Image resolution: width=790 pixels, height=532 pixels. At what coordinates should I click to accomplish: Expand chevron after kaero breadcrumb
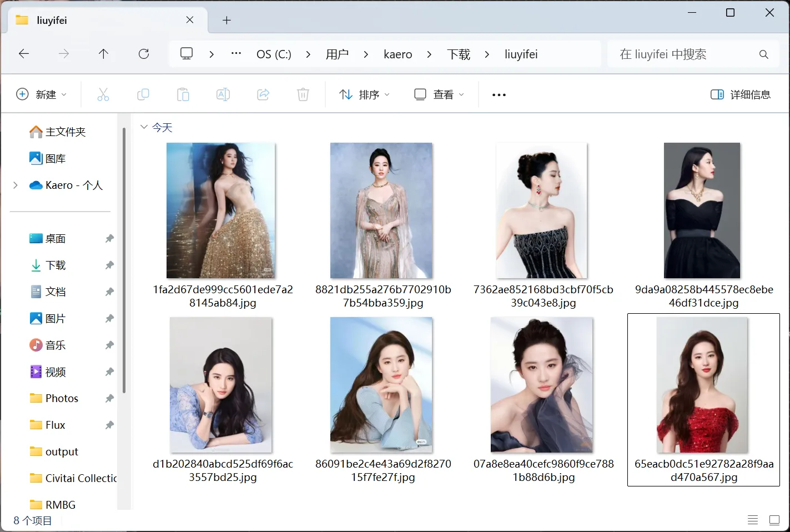pyautogui.click(x=429, y=54)
